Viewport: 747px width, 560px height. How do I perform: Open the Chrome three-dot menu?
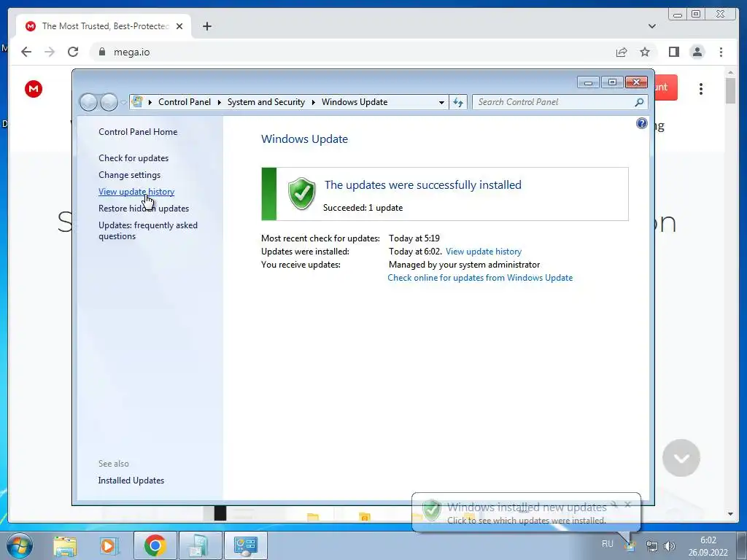click(721, 52)
